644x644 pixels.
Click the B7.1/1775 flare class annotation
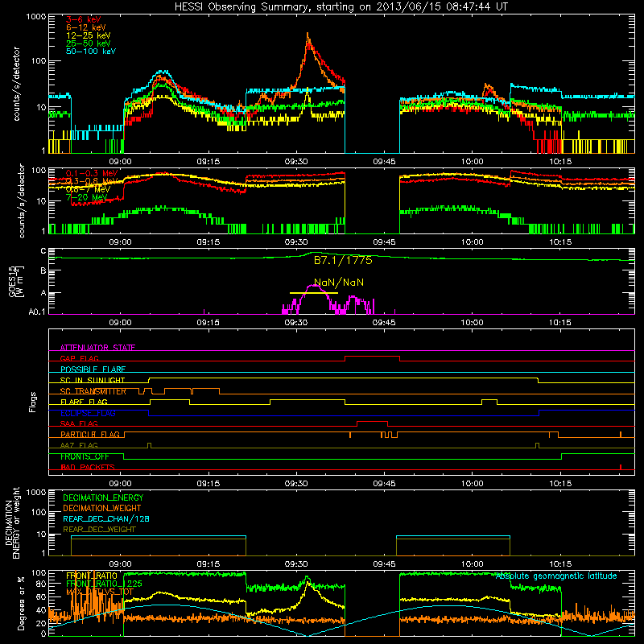tap(343, 260)
